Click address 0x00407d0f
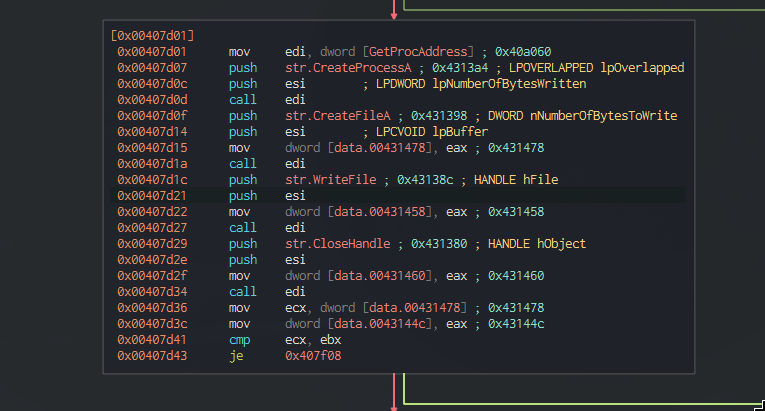Viewport: 765px width, 411px height. (152, 116)
